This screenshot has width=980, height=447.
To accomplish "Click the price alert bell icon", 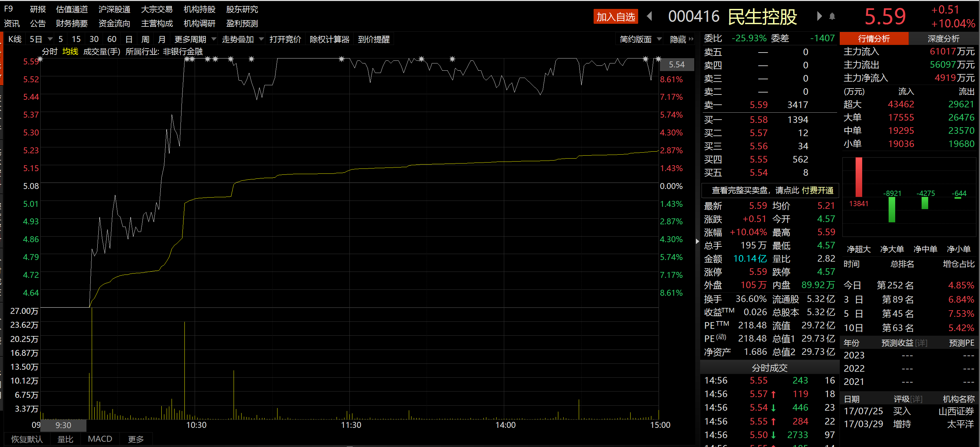I will click(x=832, y=17).
